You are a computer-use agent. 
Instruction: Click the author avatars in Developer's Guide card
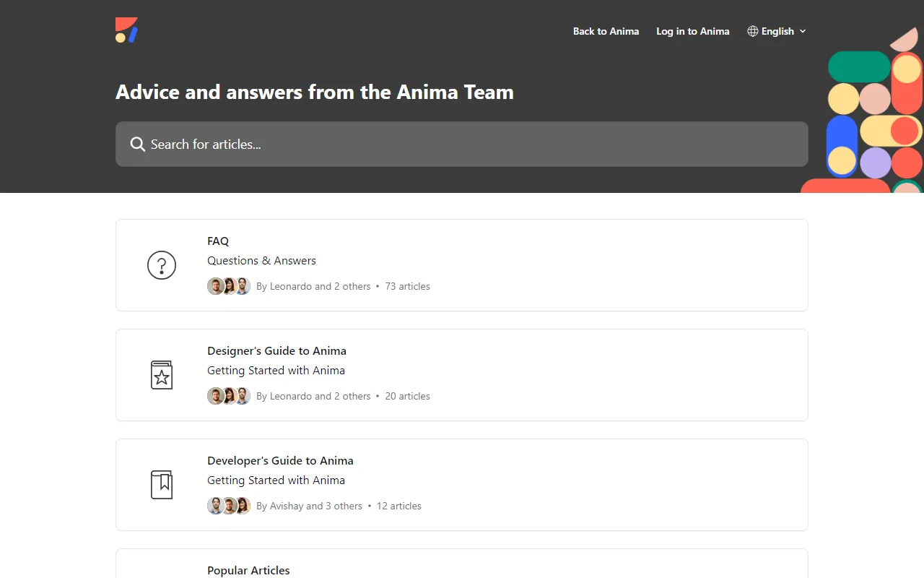tap(229, 506)
